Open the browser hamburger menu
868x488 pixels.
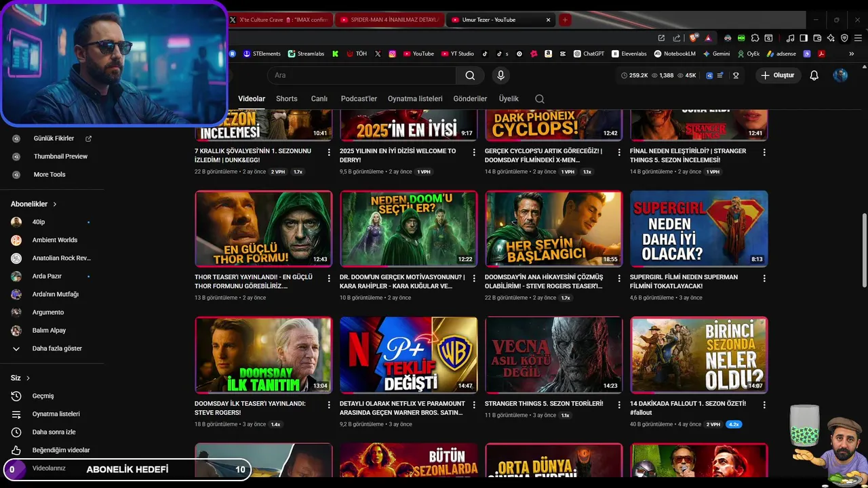point(858,38)
